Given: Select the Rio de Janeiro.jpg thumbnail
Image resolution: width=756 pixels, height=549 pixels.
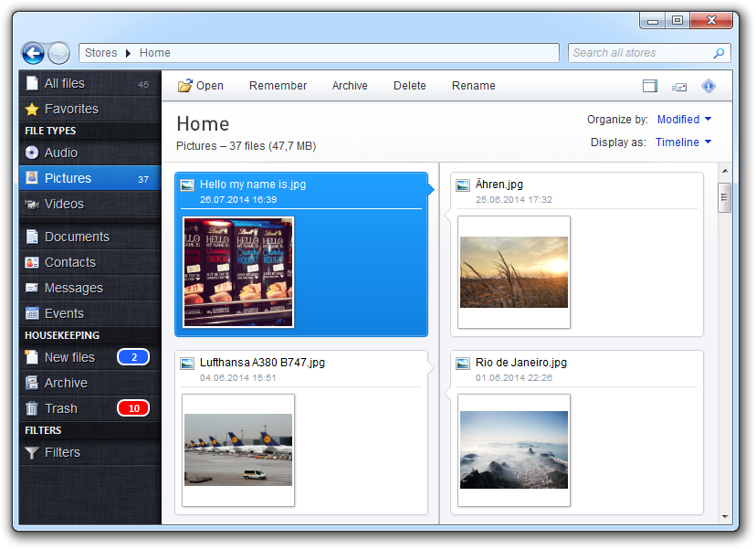Looking at the screenshot, I should 513,449.
